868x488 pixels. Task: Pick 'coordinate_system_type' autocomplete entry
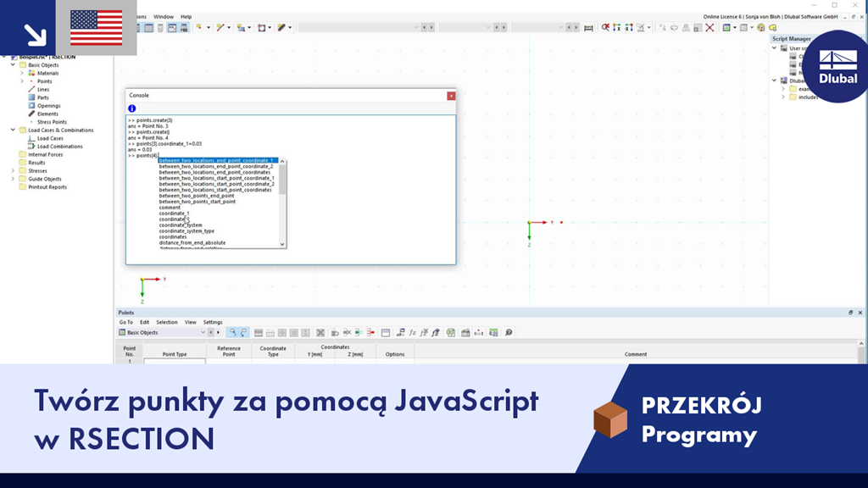(186, 230)
